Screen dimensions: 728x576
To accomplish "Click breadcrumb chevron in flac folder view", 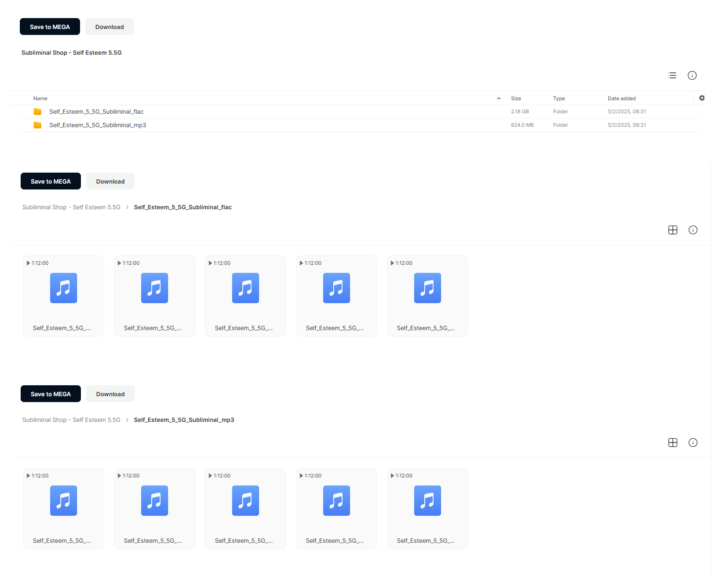I will pyautogui.click(x=127, y=207).
